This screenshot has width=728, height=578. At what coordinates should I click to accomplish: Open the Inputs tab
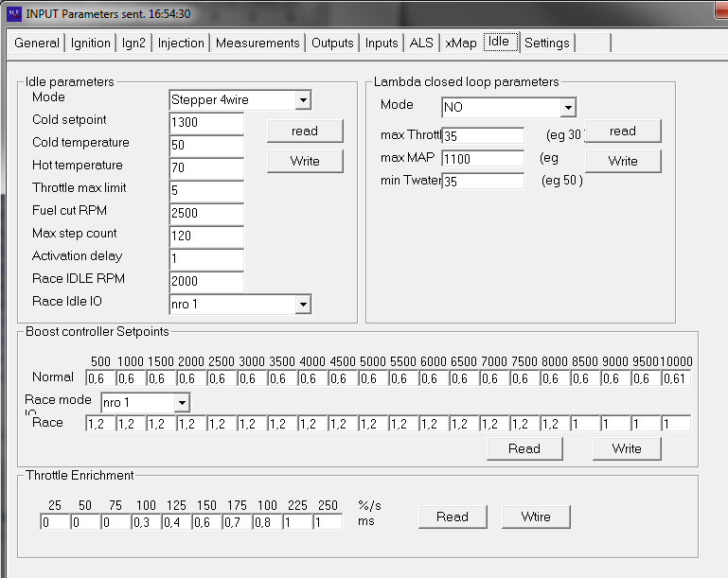(382, 44)
